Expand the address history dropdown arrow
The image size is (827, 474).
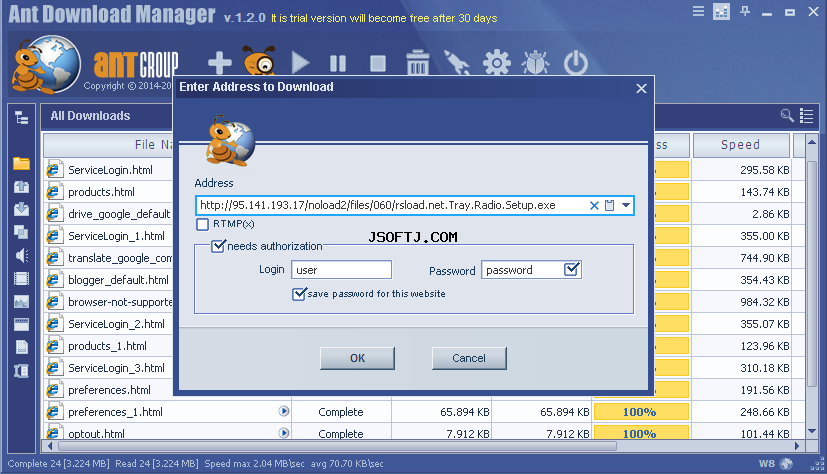point(626,205)
